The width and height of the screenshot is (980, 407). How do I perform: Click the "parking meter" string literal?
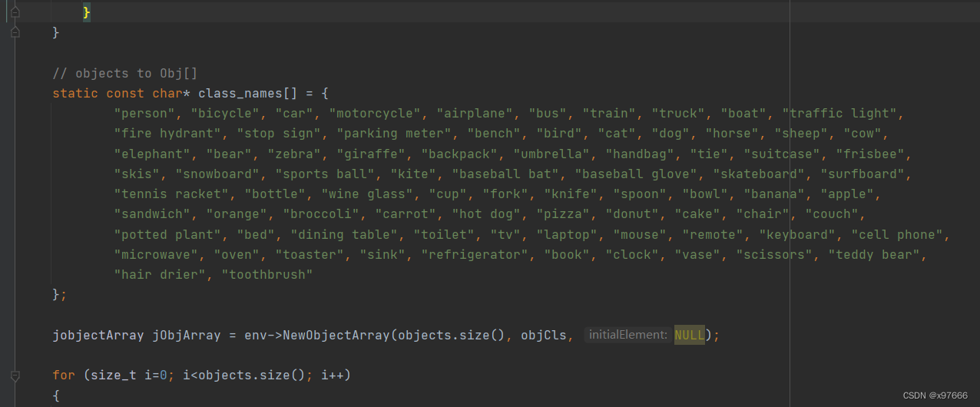pyautogui.click(x=394, y=134)
